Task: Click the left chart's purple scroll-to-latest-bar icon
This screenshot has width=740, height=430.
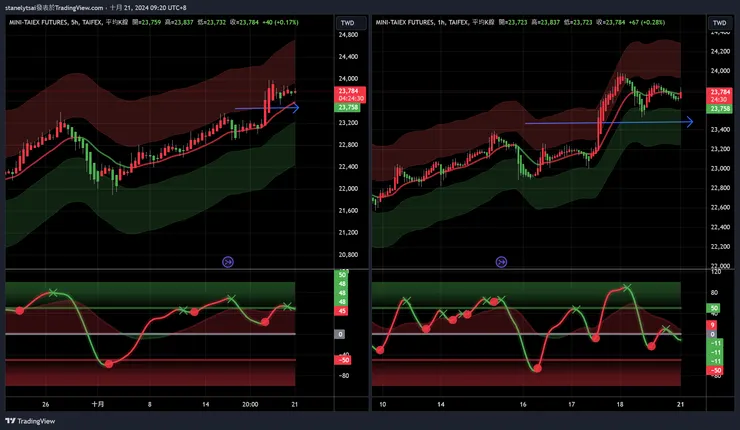Action: click(x=228, y=262)
